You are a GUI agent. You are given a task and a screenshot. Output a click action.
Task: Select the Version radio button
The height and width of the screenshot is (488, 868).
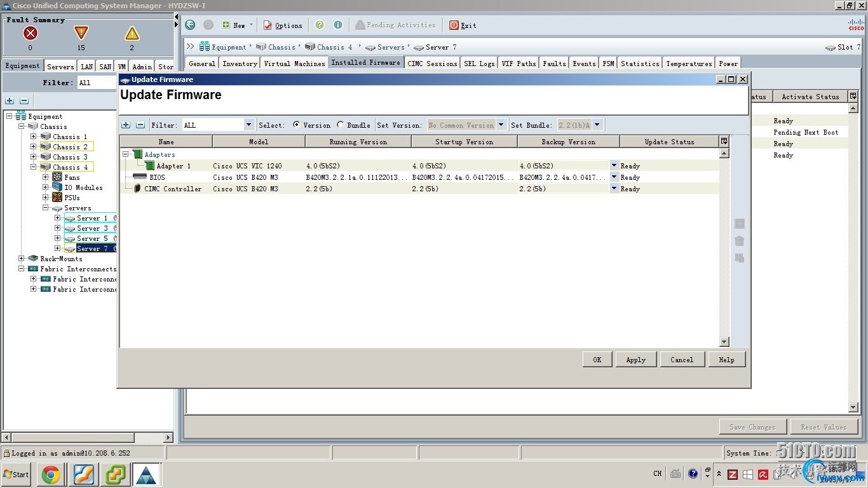pyautogui.click(x=296, y=125)
